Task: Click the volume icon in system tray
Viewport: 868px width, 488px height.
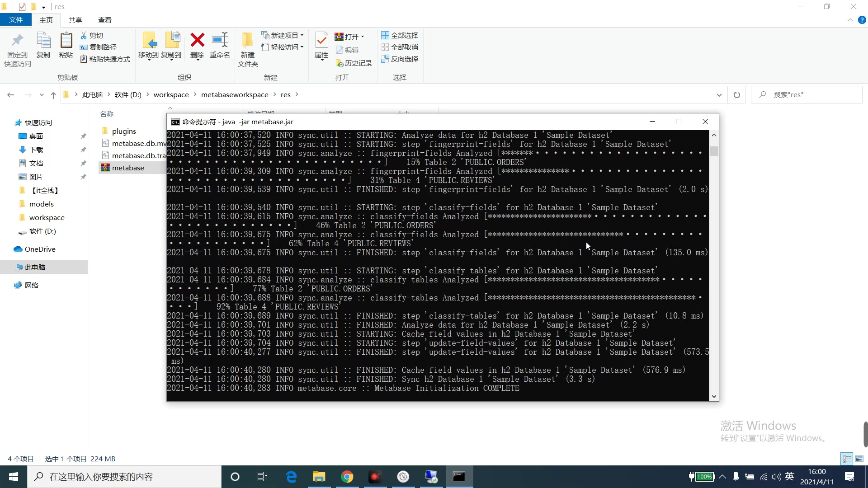Action: click(x=776, y=477)
